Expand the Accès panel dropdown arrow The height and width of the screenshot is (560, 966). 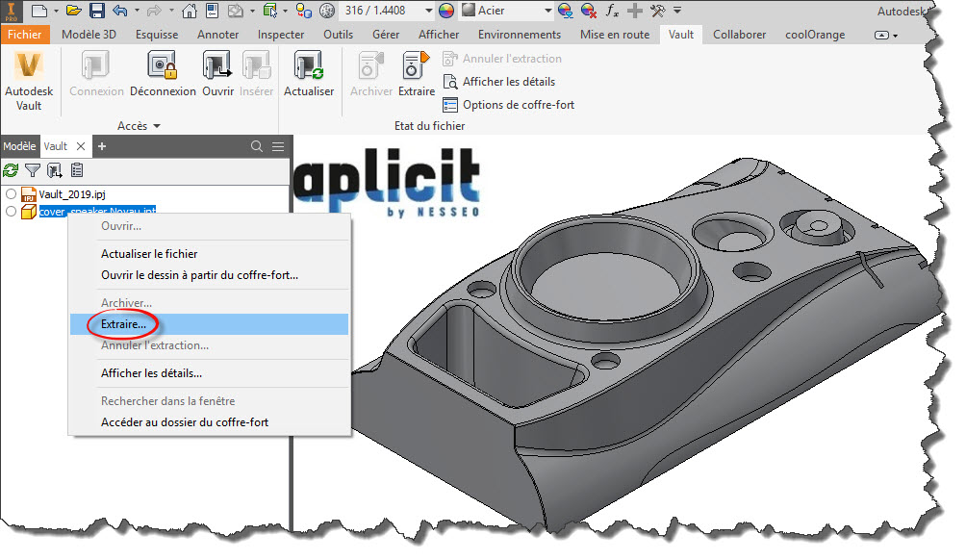pyautogui.click(x=156, y=126)
